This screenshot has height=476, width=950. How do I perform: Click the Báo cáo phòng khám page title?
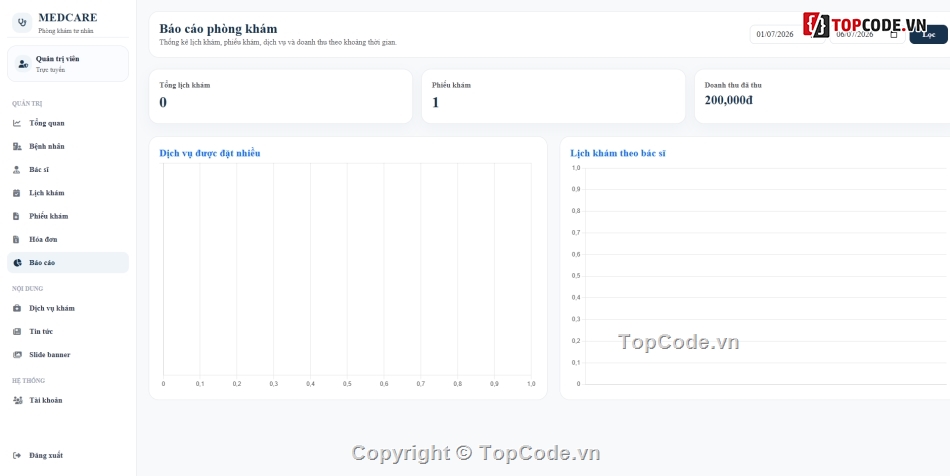(218, 28)
